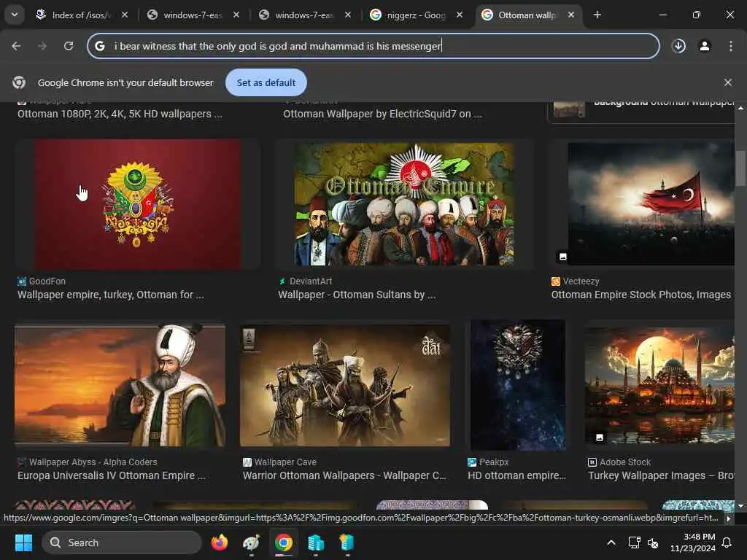Go forward to the next page

[42, 46]
